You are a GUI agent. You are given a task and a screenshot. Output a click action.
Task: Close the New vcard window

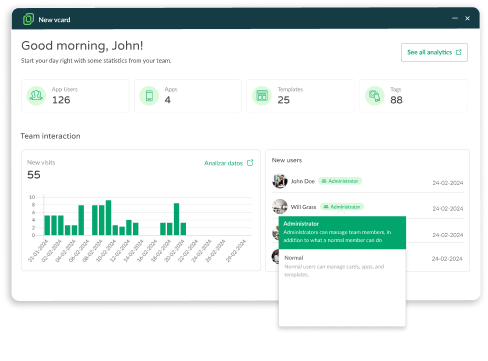click(467, 18)
